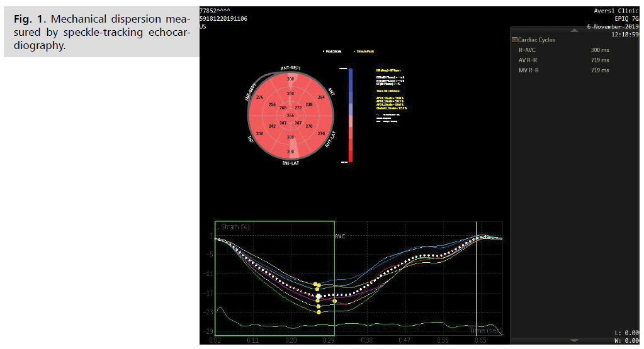Click the Fig. 1 caption text

[x=102, y=32]
